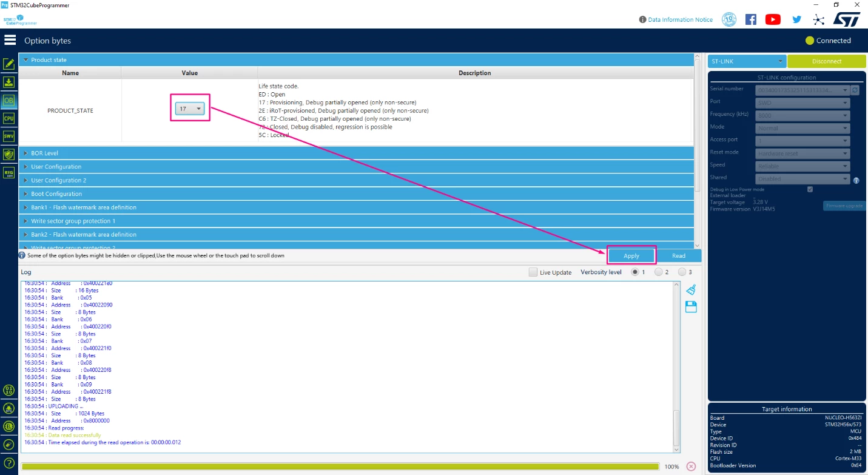Viewport: 868px width, 475px height.
Task: Open the hamburger main menu
Action: pyautogui.click(x=10, y=40)
